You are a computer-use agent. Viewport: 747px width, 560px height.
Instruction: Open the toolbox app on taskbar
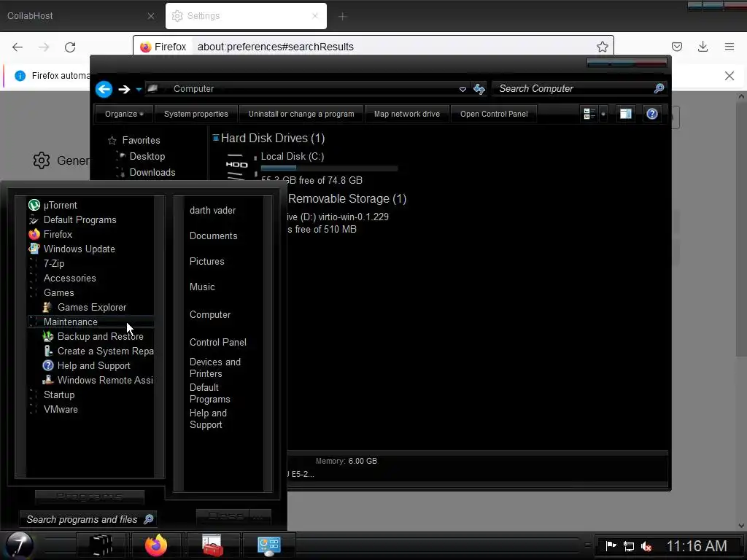tap(212, 545)
